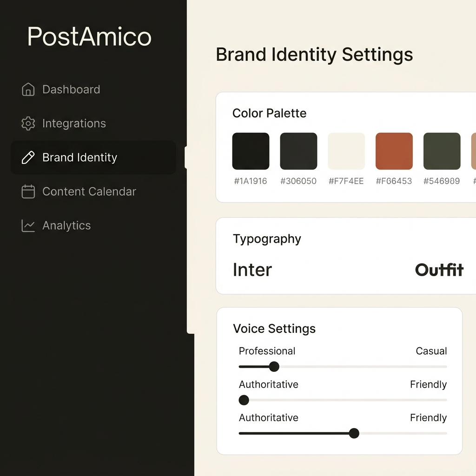Click the Content Calendar icon
The width and height of the screenshot is (476, 476).
28,192
